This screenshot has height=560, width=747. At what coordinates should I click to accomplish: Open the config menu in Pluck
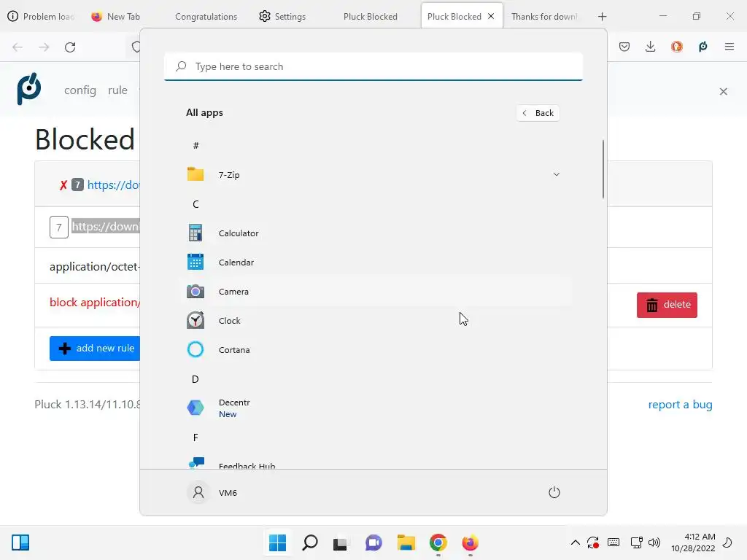tap(80, 90)
